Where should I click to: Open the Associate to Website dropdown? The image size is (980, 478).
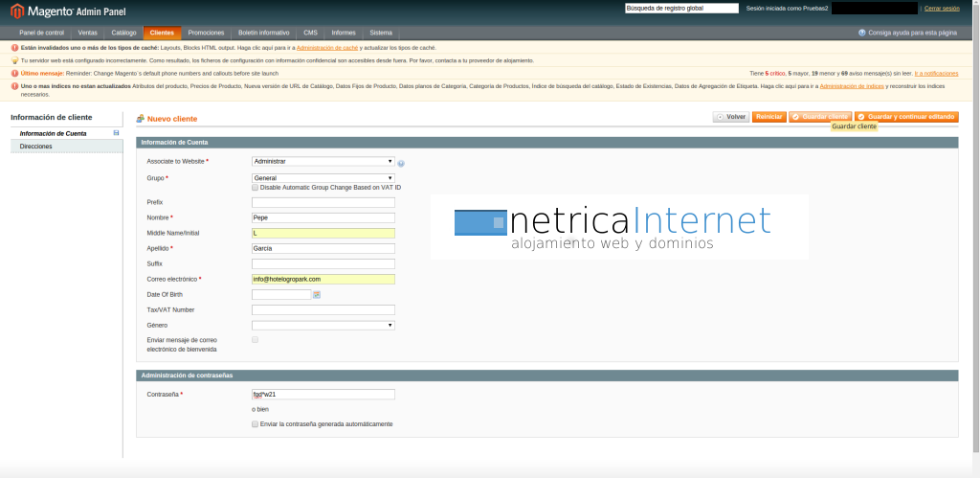323,162
